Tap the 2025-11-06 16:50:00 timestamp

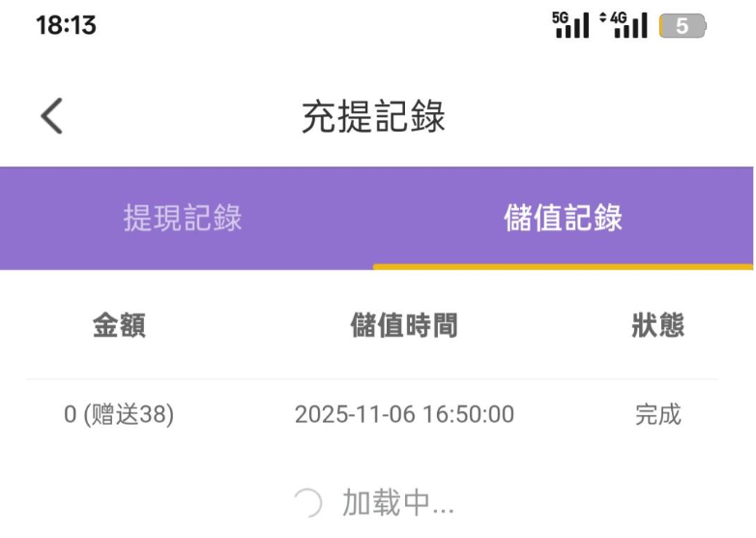coord(404,415)
